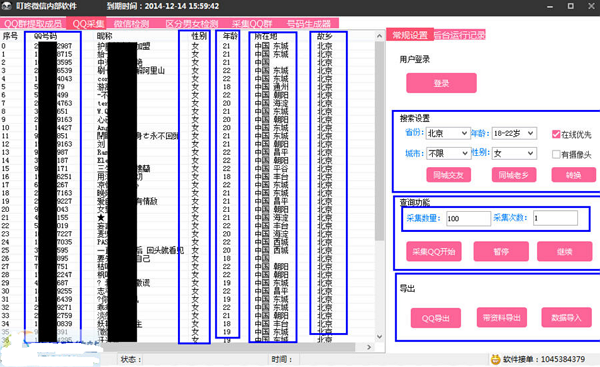Image resolution: width=600 pixels, height=367 pixels.
Task: Open the 微信检测 tab
Action: pos(132,24)
